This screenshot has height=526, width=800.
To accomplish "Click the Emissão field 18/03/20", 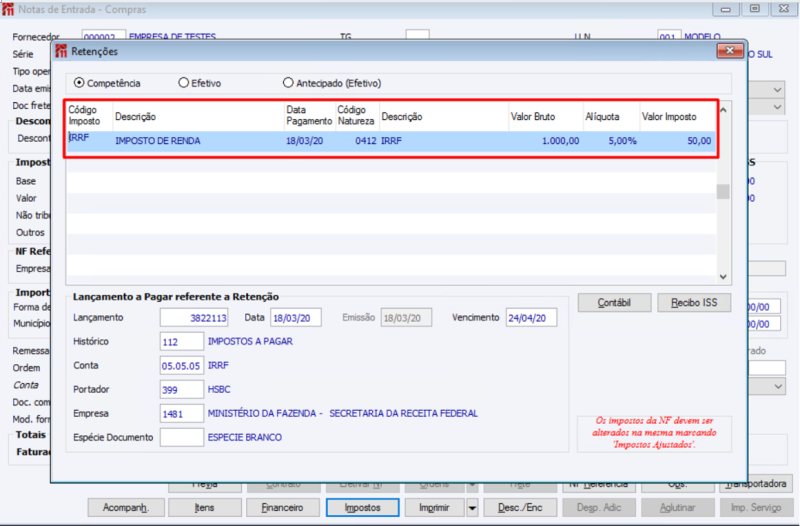I will [x=406, y=317].
